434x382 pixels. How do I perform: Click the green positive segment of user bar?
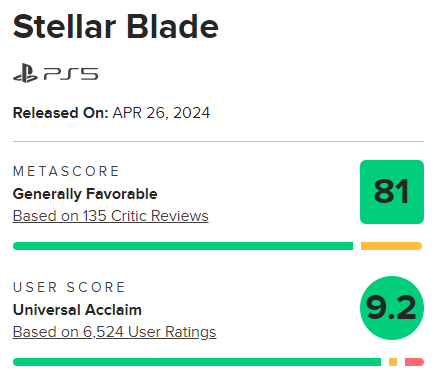(x=197, y=362)
